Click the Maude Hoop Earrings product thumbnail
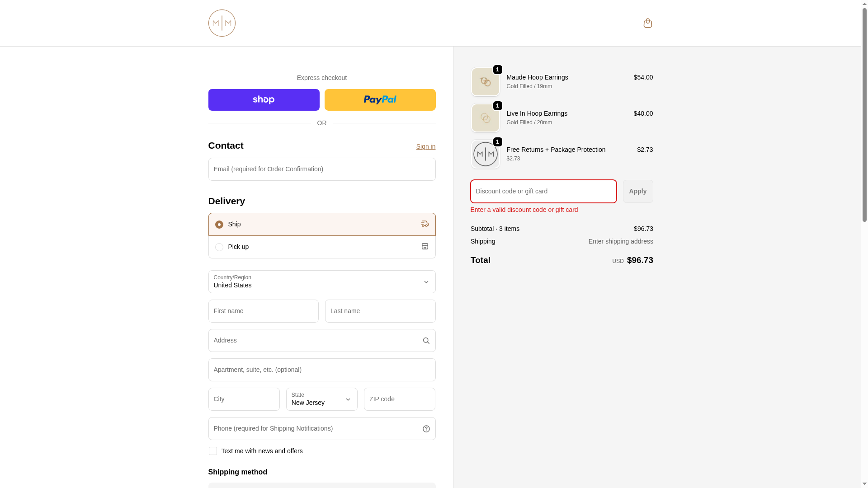This screenshot has height=488, width=868. tap(485, 82)
